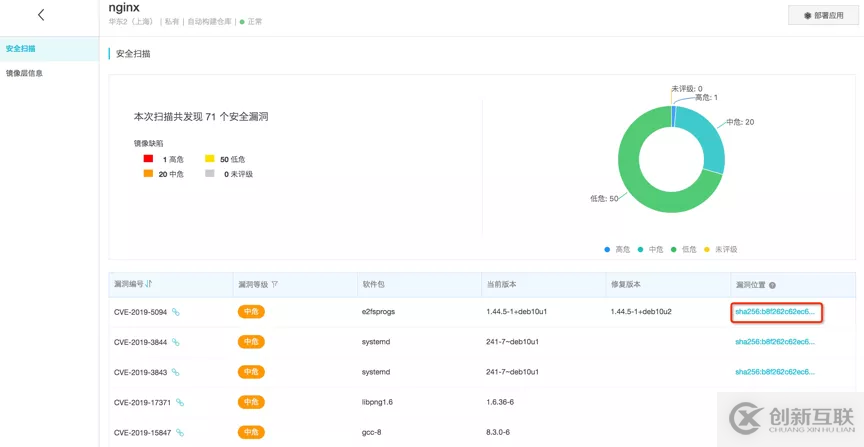This screenshot has width=864, height=447.
Task: Click the help icon next to 漏洞位置
Action: pyautogui.click(x=772, y=285)
